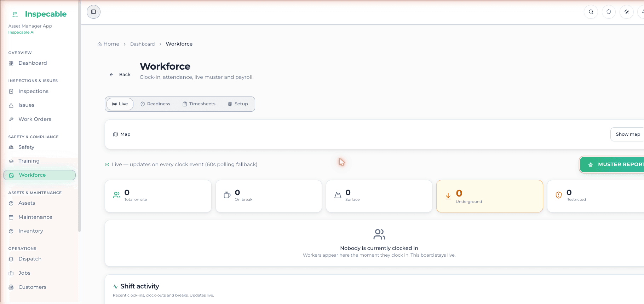Go to Jobs in the sidebar
This screenshot has height=304, width=644.
(x=39, y=273)
